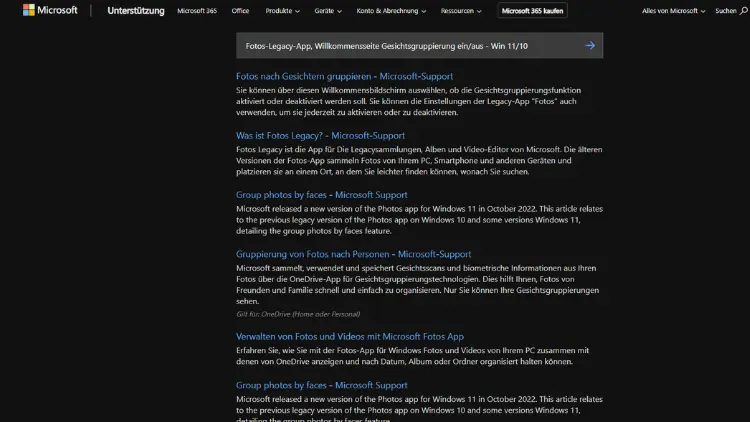The image size is (750, 422).
Task: Click snippet starting 'Fotos Legacy ist die App'
Action: click(x=419, y=160)
